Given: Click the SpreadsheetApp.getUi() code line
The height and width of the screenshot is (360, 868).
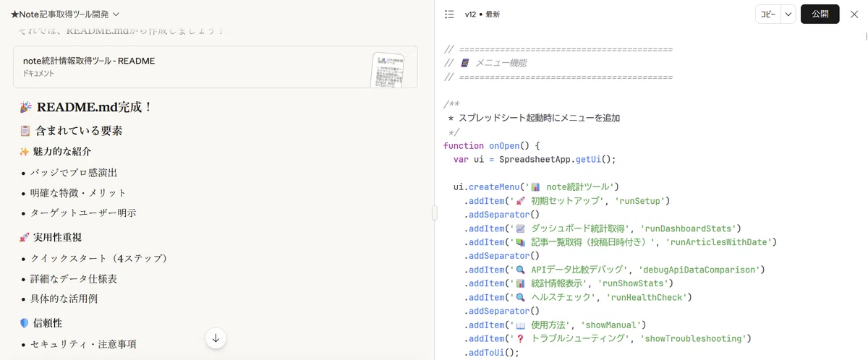Looking at the screenshot, I should tap(535, 159).
